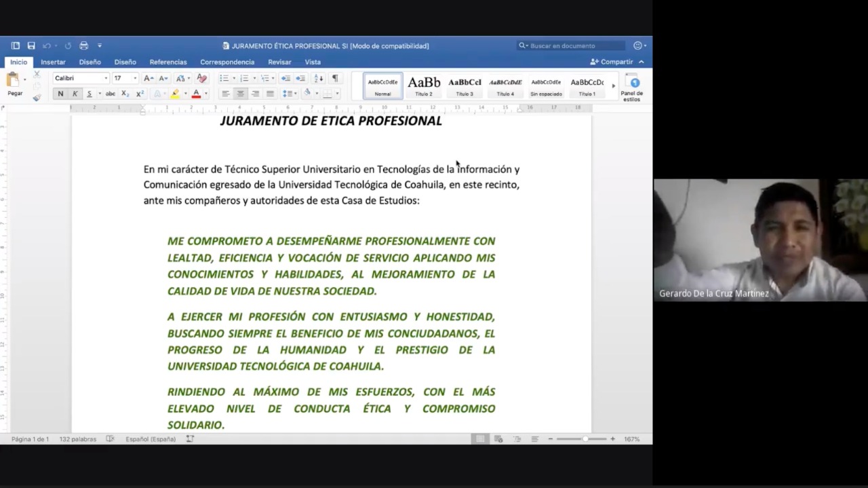The width and height of the screenshot is (868, 488).
Task: Click the clear formatting eraser icon
Action: (201, 78)
